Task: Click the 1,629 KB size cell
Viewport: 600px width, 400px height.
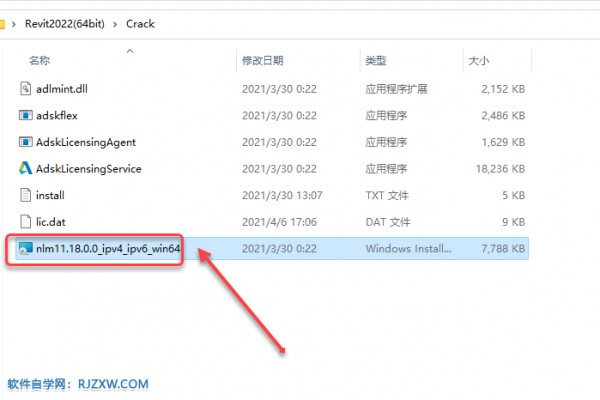Action: pos(503,142)
